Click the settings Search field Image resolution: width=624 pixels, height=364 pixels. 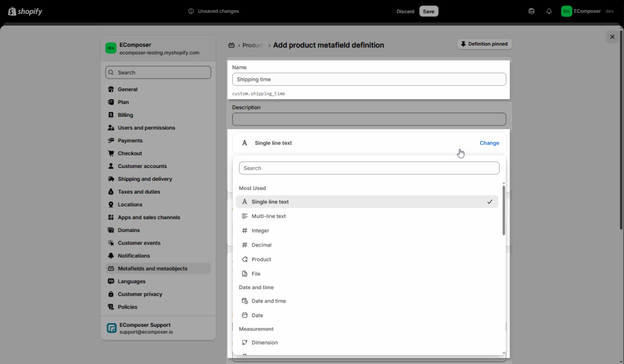(158, 72)
